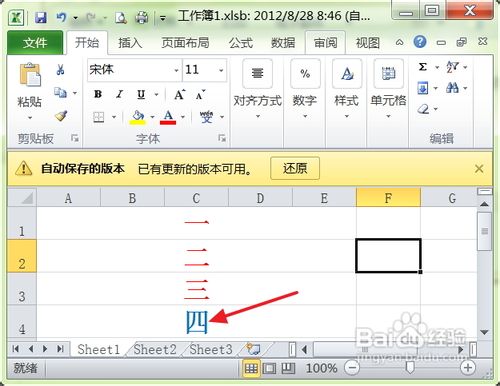Click the zoom slider handle
The image size is (500, 386).
410,368
